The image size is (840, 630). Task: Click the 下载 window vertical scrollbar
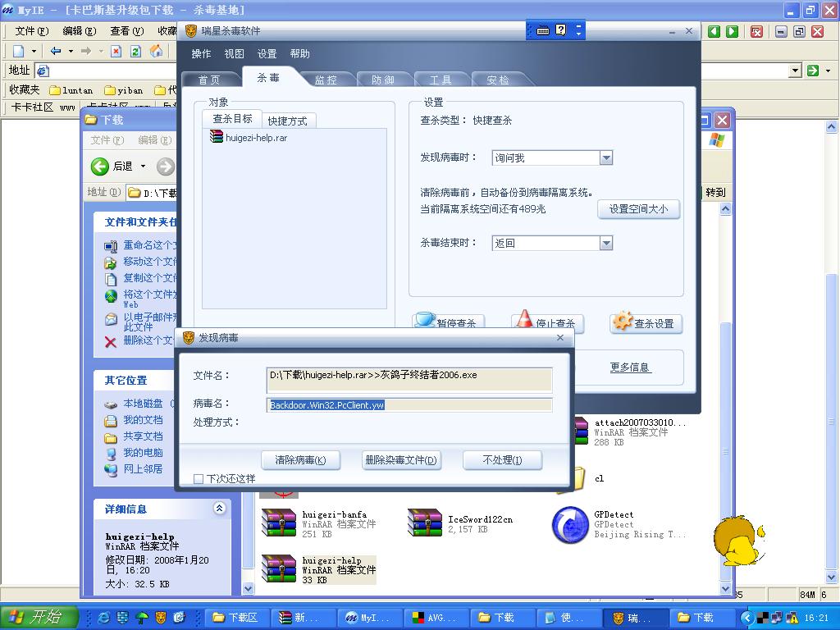(725, 399)
